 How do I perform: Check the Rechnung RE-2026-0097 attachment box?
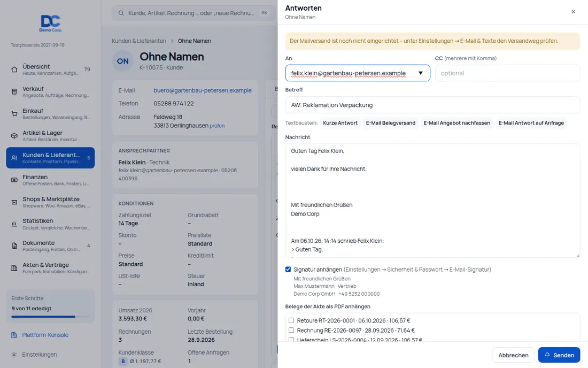[x=291, y=330]
